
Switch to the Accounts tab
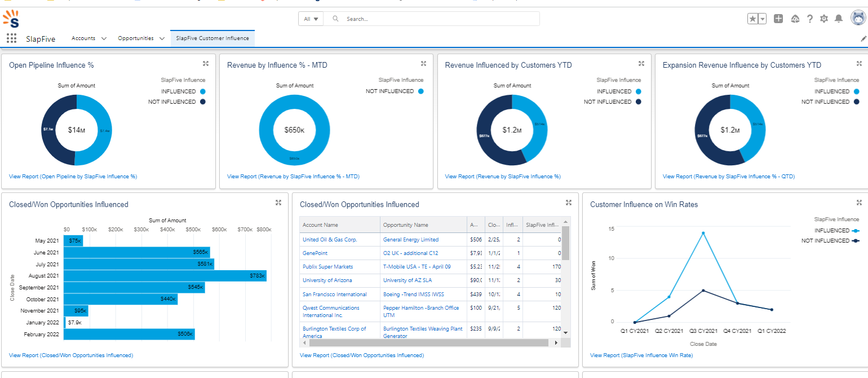(x=83, y=38)
